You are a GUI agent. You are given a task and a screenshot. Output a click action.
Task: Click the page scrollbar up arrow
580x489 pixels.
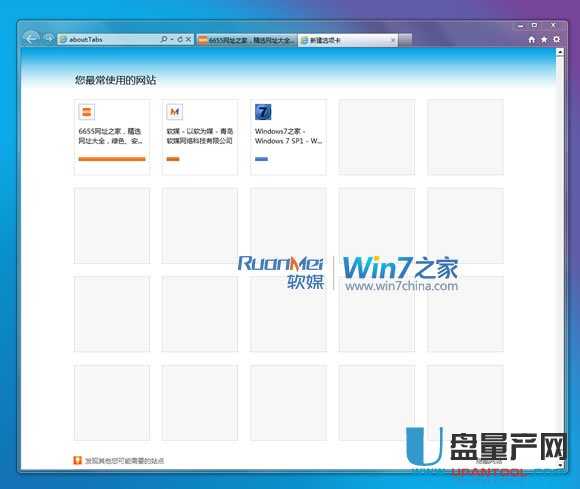tap(560, 53)
